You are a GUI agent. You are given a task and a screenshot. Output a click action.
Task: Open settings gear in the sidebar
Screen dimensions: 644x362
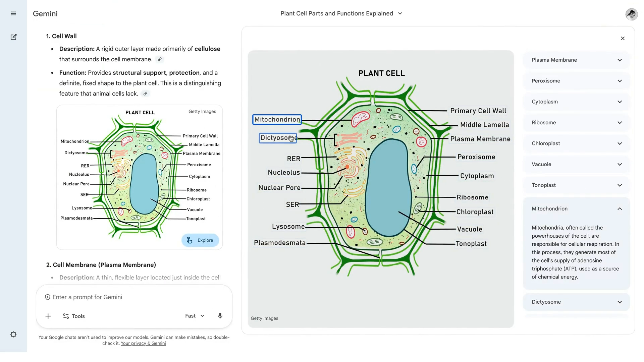pos(13,335)
